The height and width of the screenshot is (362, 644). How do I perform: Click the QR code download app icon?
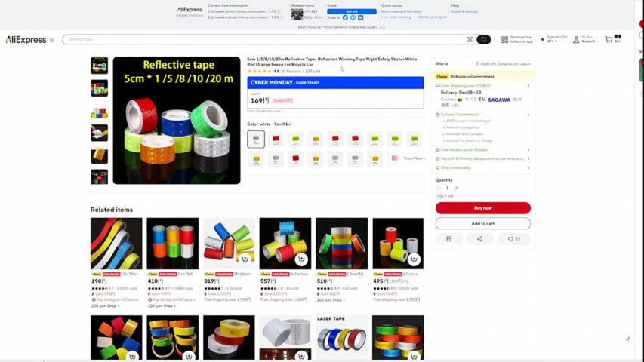click(504, 39)
